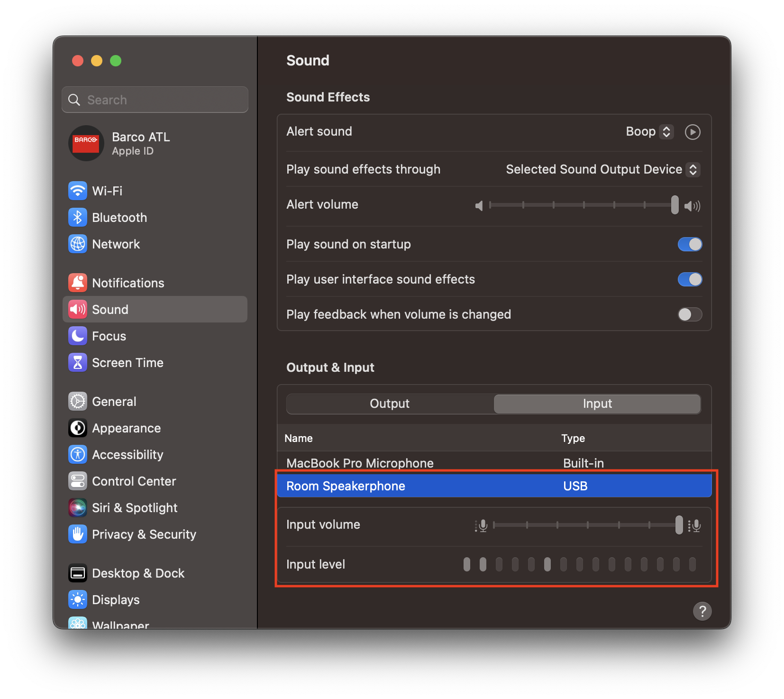
Task: Play the Boop alert sound preview
Action: (693, 132)
